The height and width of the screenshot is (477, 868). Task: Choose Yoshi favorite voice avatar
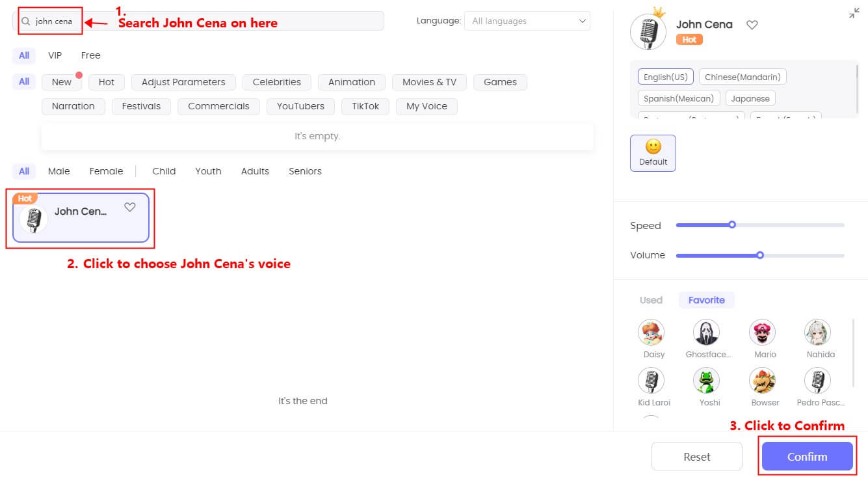[706, 381]
